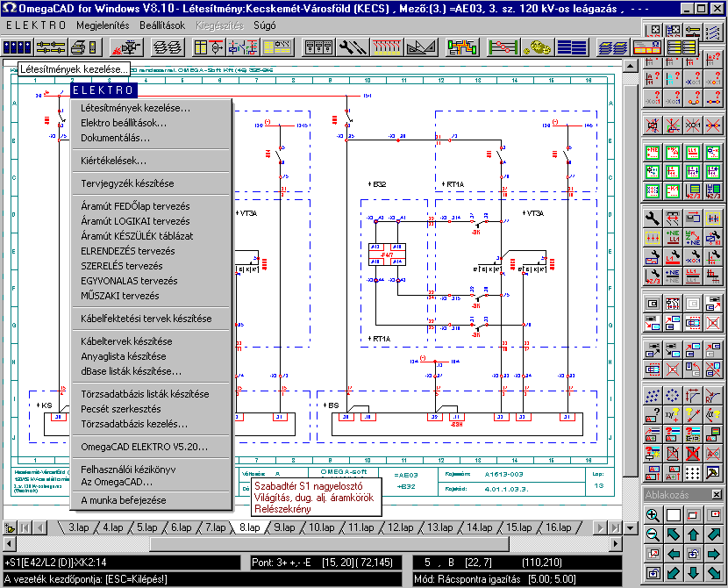Select Kiértékelések... menu entry

point(113,161)
